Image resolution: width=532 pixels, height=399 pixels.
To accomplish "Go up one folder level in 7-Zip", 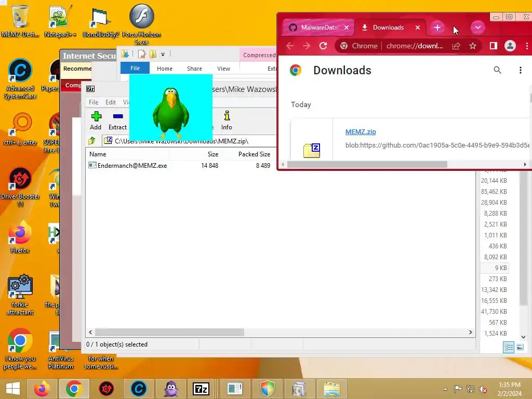I will [91, 140].
